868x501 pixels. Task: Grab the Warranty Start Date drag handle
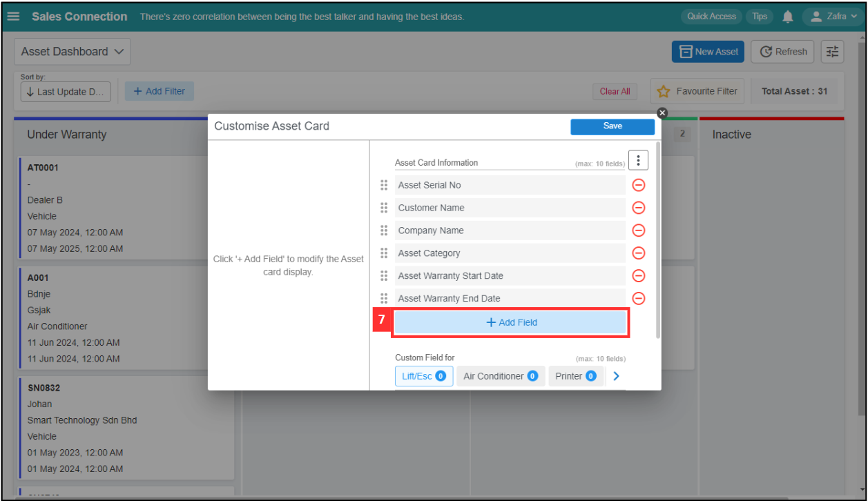click(x=384, y=275)
